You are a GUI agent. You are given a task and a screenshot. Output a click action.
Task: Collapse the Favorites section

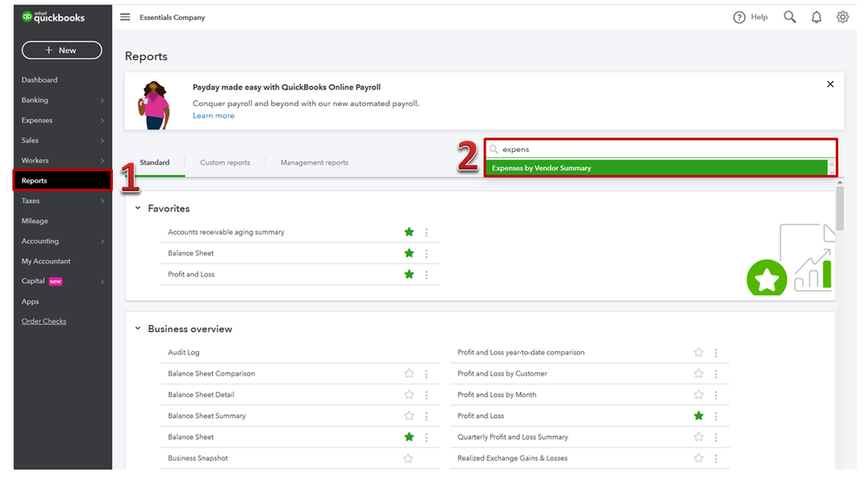click(x=138, y=209)
